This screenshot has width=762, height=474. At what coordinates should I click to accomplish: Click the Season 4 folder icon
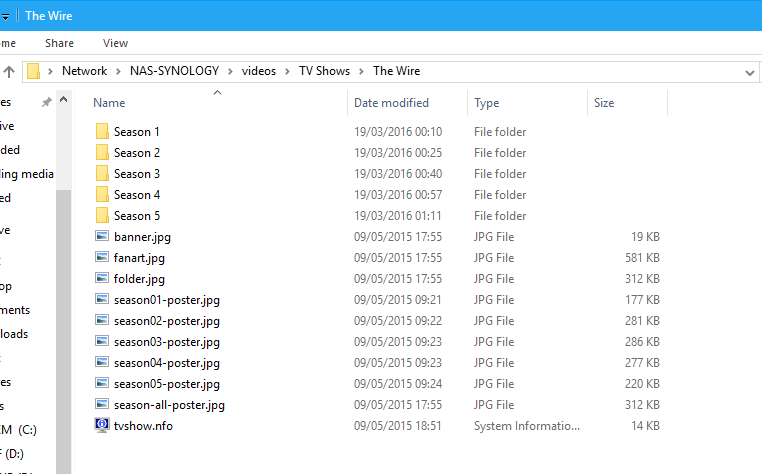tap(102, 194)
